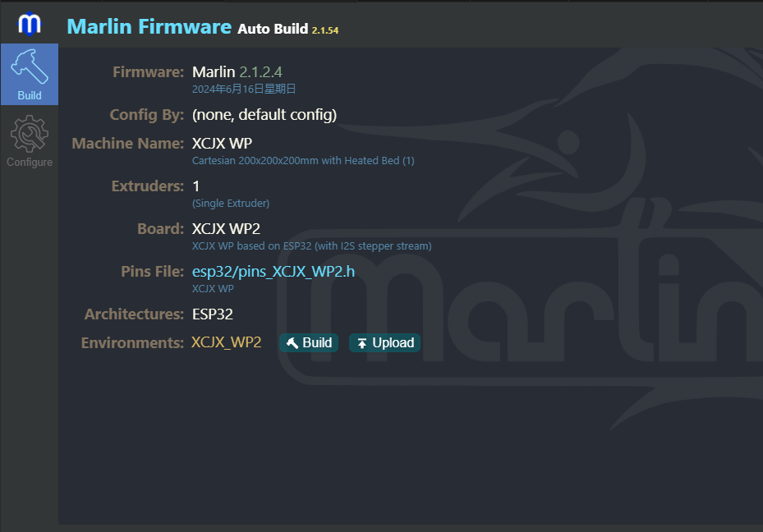Screen dimensions: 763x532
Task: Click the Architectures: field label
Action: click(x=135, y=314)
